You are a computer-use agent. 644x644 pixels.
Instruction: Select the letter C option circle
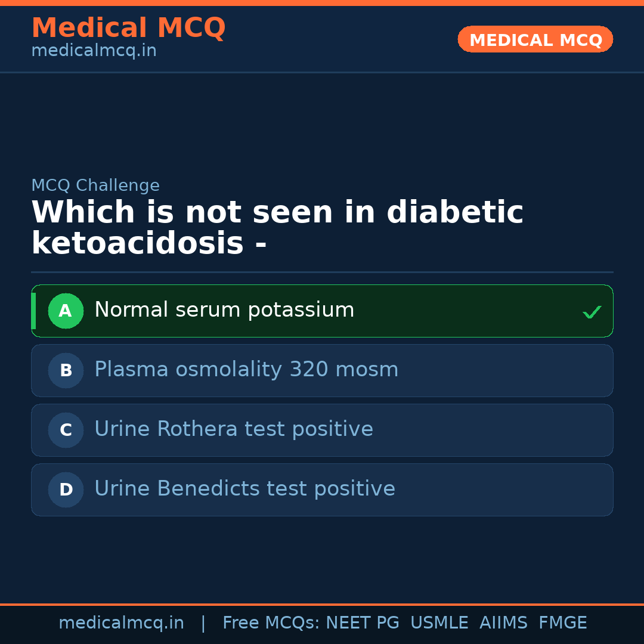point(66,430)
